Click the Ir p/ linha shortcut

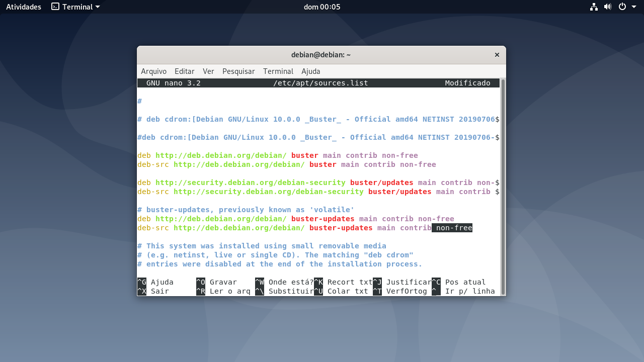(x=463, y=291)
